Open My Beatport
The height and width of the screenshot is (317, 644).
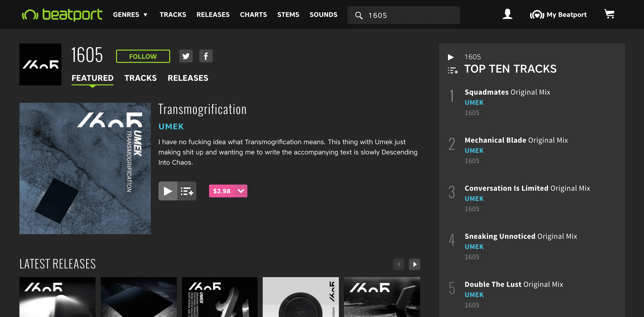coord(558,15)
